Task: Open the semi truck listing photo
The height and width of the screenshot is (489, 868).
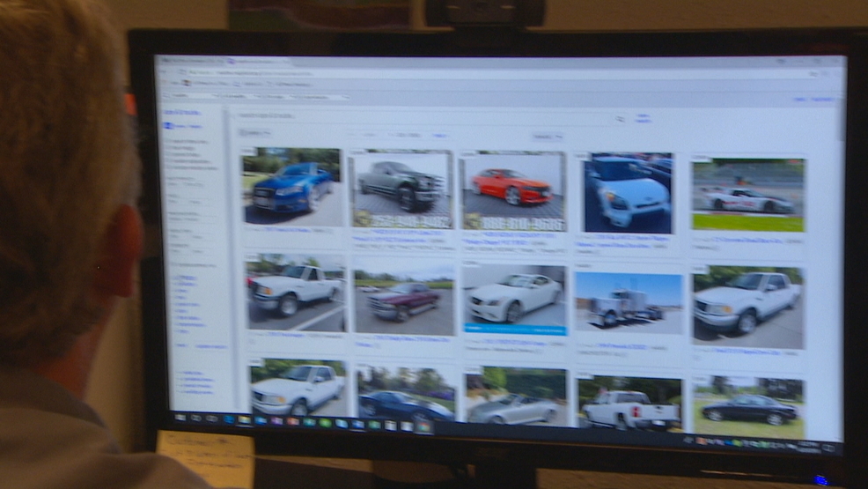Action: point(629,302)
